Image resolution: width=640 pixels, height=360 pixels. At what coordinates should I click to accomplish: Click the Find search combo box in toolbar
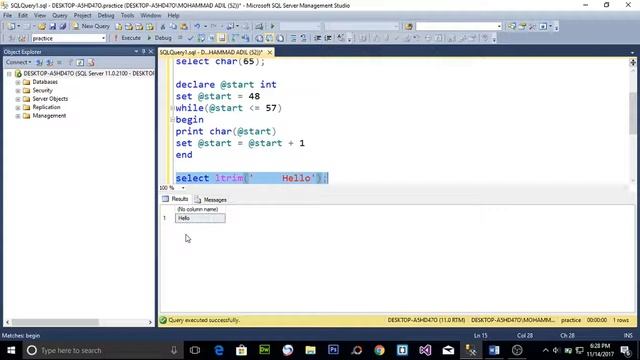pos(458,27)
